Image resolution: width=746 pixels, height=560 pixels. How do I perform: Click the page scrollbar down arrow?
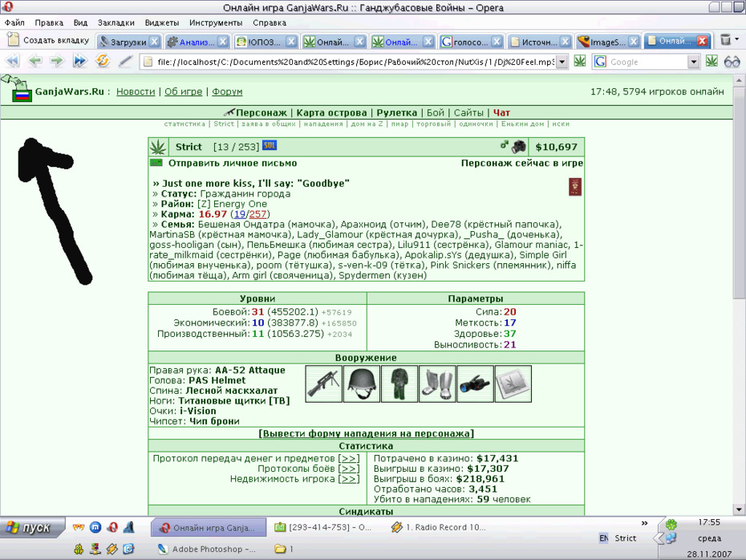coord(739,509)
